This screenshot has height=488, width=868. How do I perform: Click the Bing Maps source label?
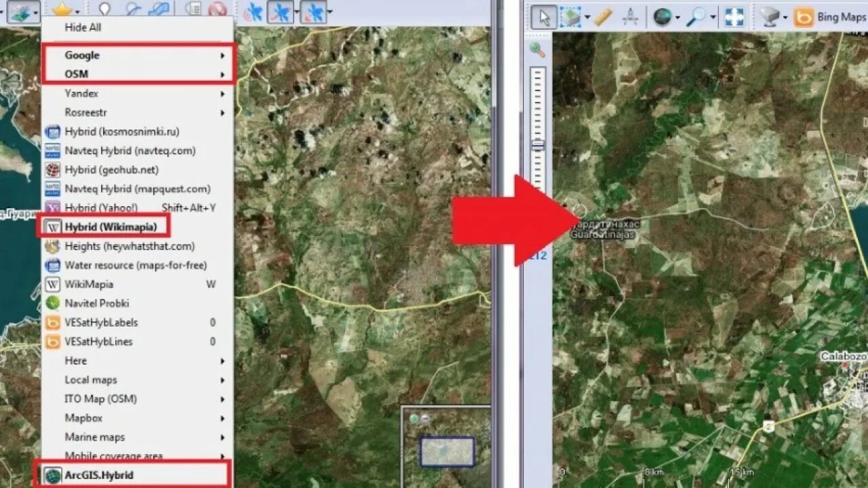[x=842, y=17]
